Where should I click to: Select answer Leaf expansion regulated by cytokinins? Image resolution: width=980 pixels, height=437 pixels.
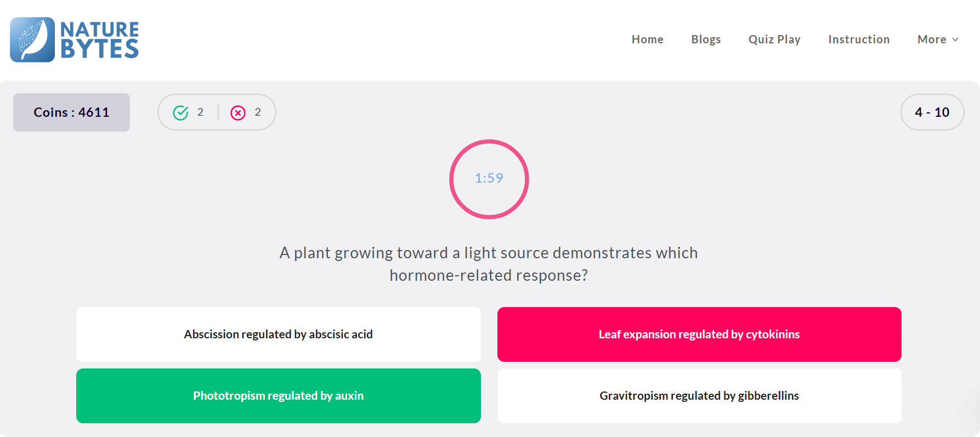699,334
